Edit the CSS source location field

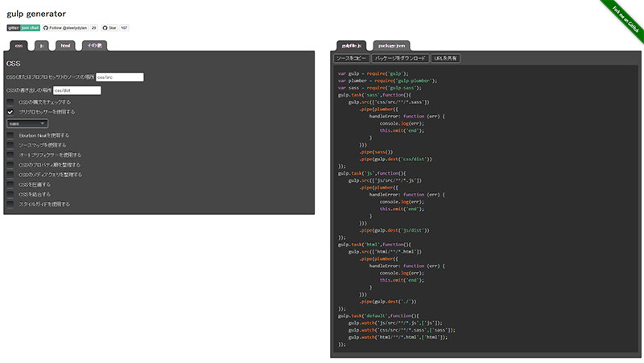[119, 77]
